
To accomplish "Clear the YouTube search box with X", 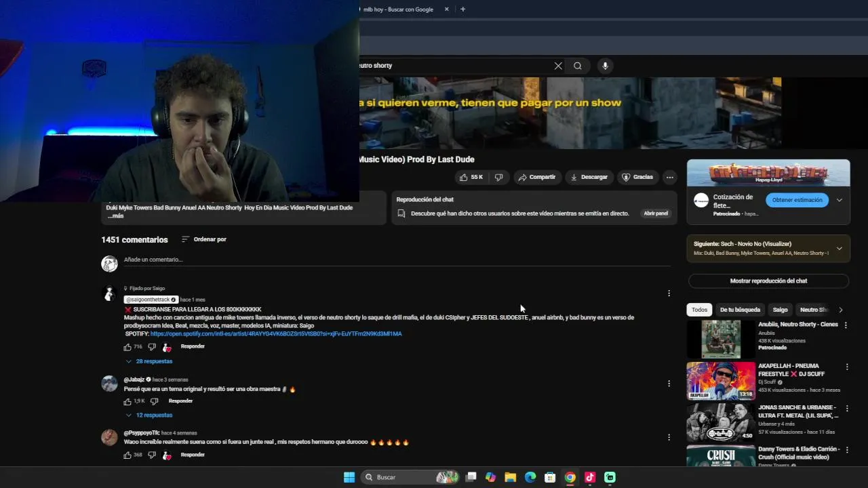I will pyautogui.click(x=558, y=66).
